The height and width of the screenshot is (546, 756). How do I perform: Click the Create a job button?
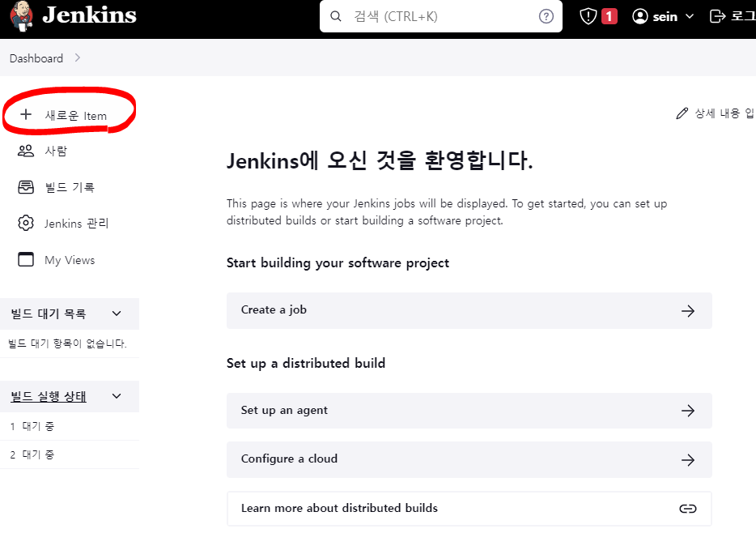pos(469,310)
